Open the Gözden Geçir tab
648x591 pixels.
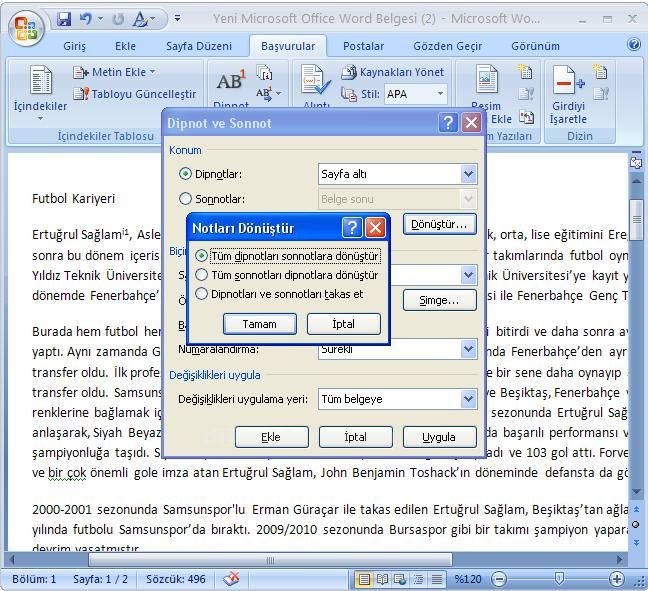click(x=448, y=46)
